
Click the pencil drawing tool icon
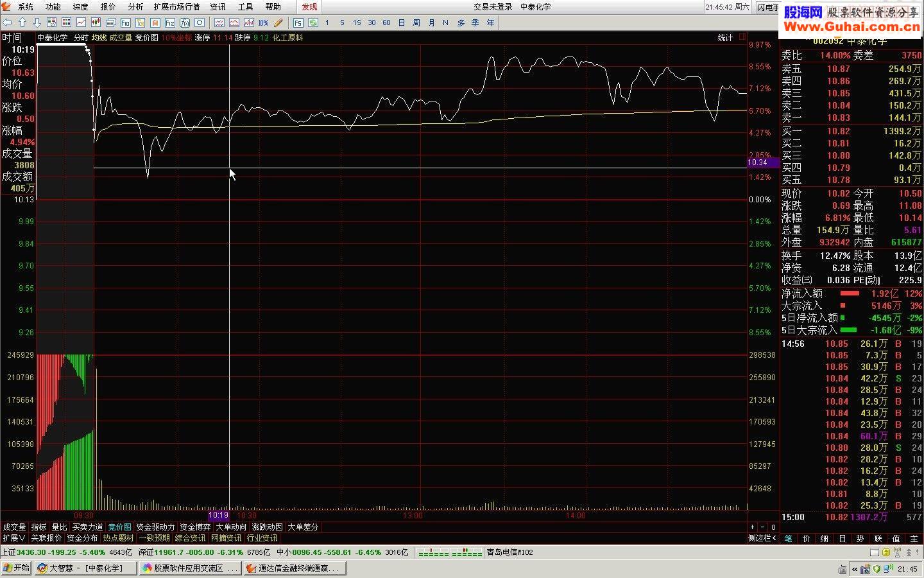pyautogui.click(x=278, y=22)
